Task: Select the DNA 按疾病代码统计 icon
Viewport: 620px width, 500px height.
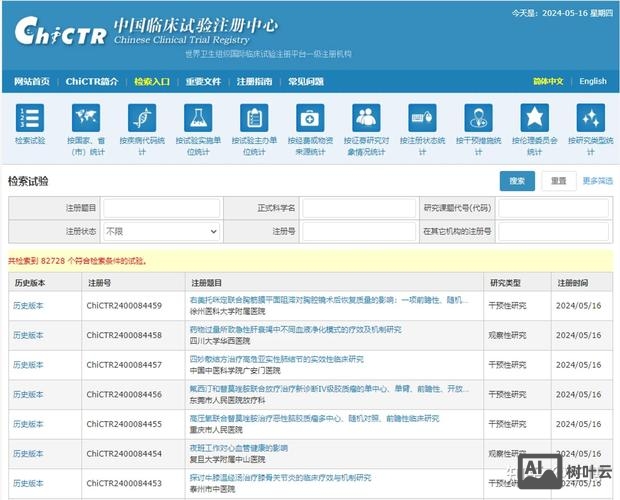Action: [142, 118]
